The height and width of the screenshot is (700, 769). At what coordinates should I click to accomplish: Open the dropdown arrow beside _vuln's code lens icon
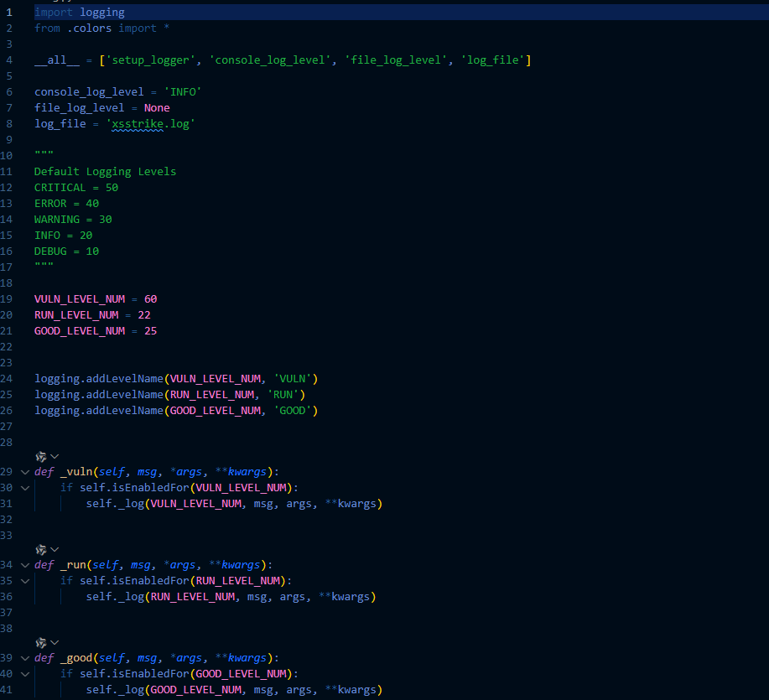pos(55,457)
